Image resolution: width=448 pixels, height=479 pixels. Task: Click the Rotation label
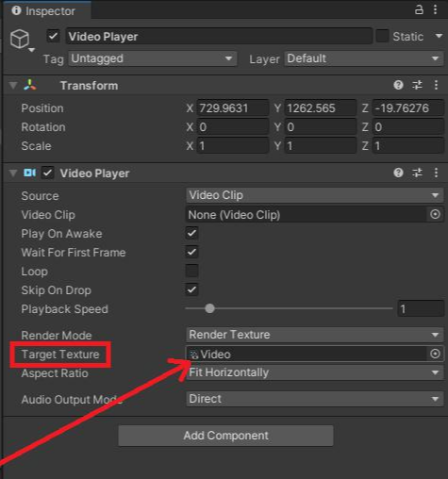[43, 127]
